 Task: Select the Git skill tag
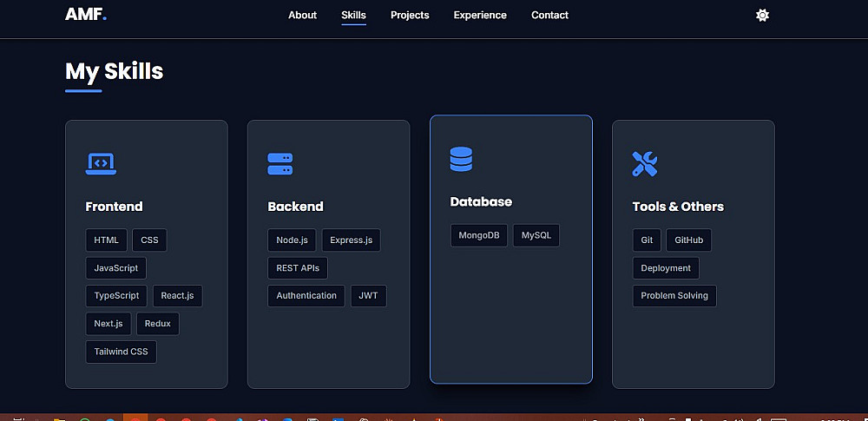[647, 240]
